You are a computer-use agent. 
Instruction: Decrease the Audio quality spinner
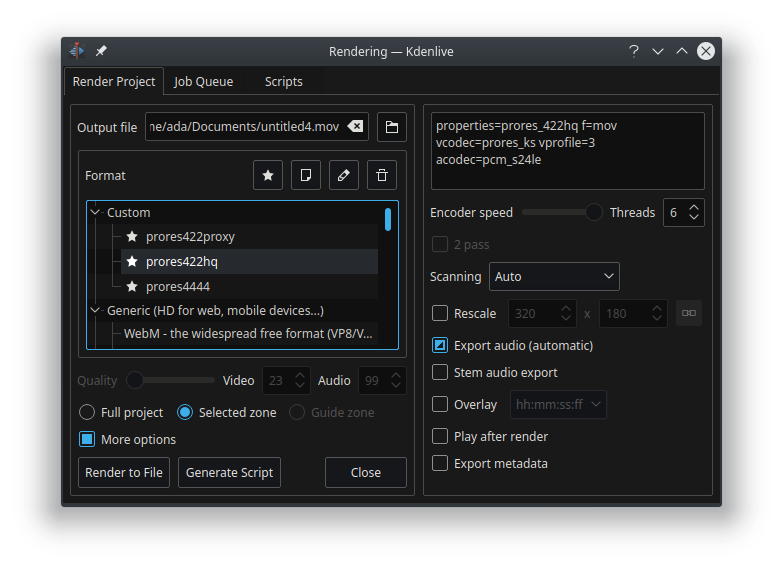click(396, 385)
